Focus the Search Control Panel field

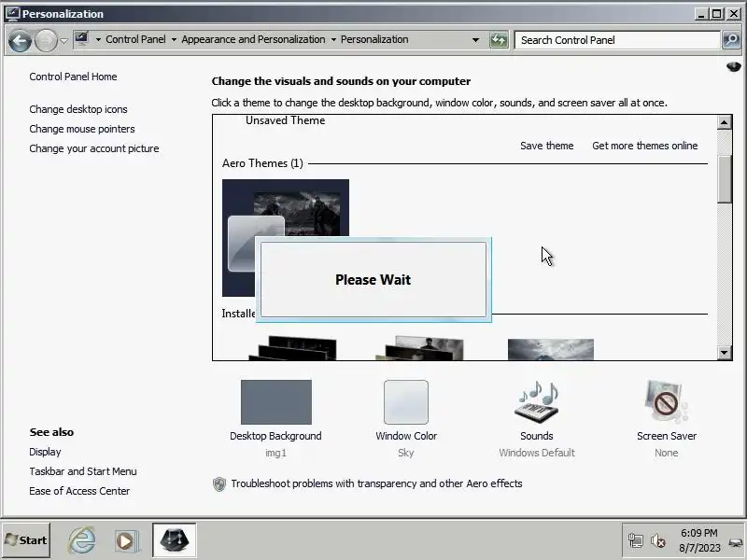pos(617,40)
